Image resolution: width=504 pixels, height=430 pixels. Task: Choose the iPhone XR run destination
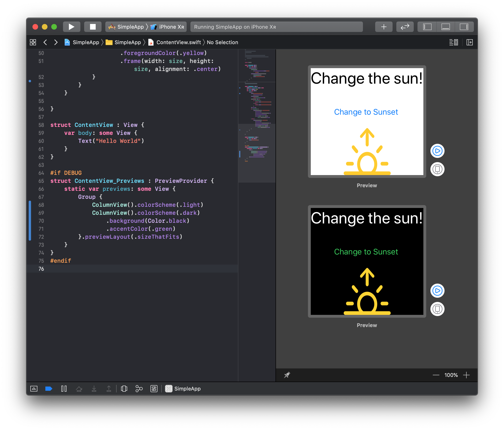coord(167,27)
